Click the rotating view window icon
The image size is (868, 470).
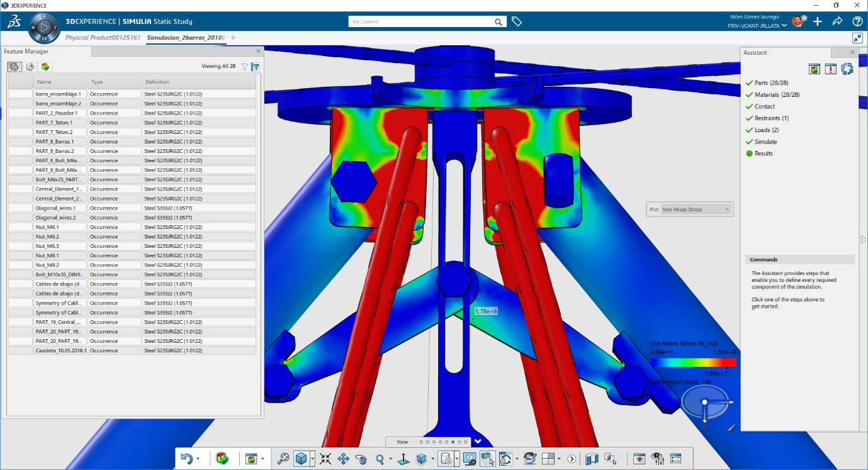[505, 459]
